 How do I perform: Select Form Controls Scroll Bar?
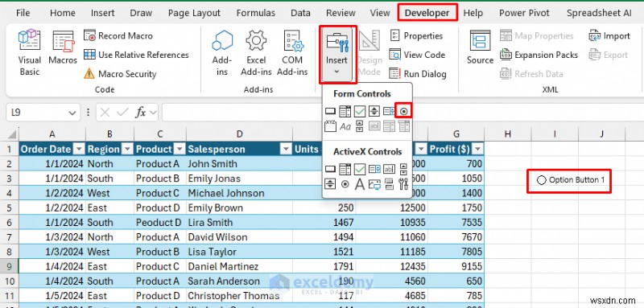[x=360, y=126]
